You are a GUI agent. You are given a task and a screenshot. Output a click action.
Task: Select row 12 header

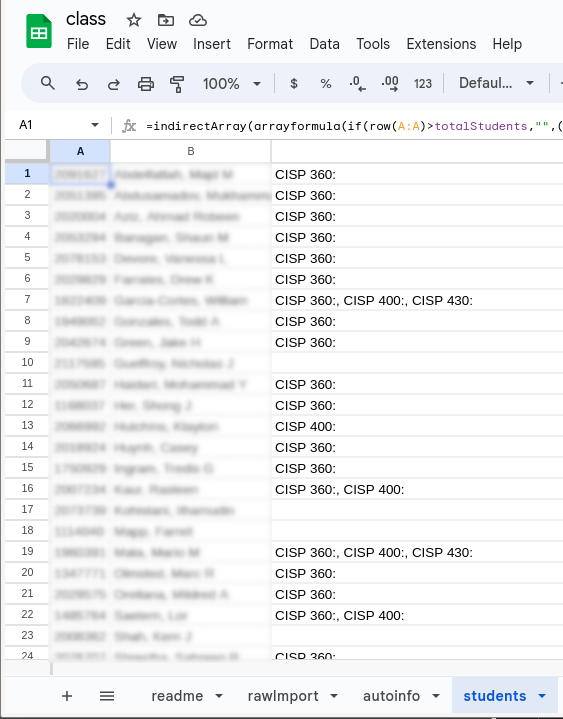pos(27,405)
